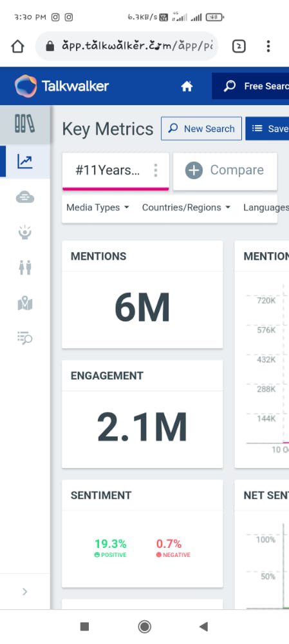Viewport: 289px width, 644px height.
Task: Tap the Android back triangle button
Action: pos(203,627)
